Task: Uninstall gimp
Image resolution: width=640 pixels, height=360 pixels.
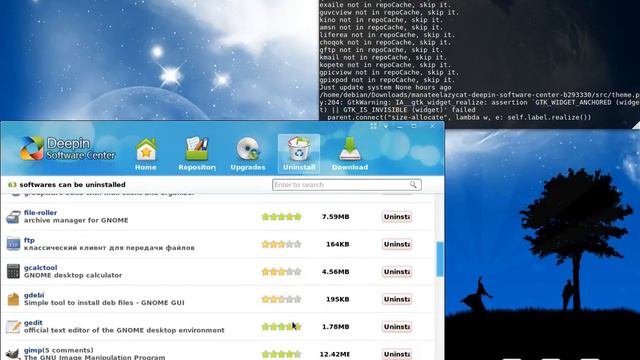Action: coord(397,354)
